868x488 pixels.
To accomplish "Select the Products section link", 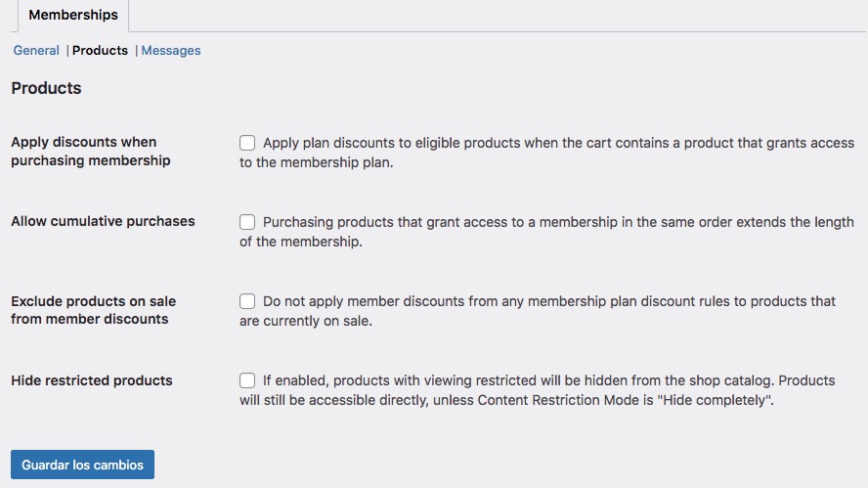I will (101, 51).
